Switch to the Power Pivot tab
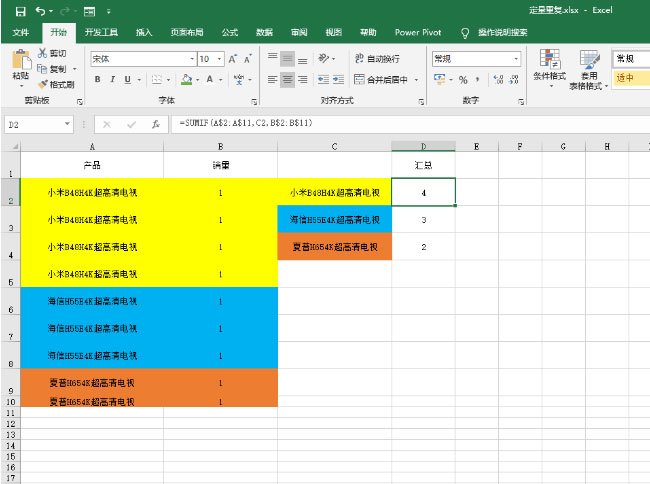The image size is (650, 484). click(x=418, y=32)
